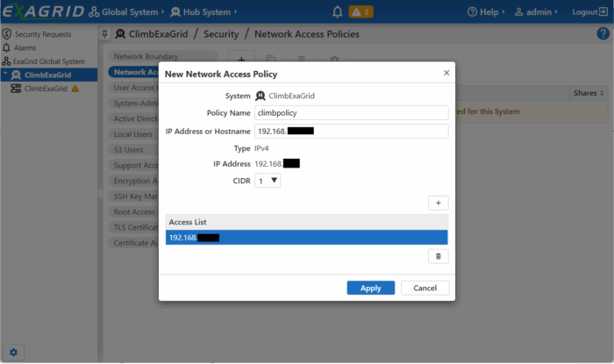Click the blue help question mark icon

[x=603, y=33]
